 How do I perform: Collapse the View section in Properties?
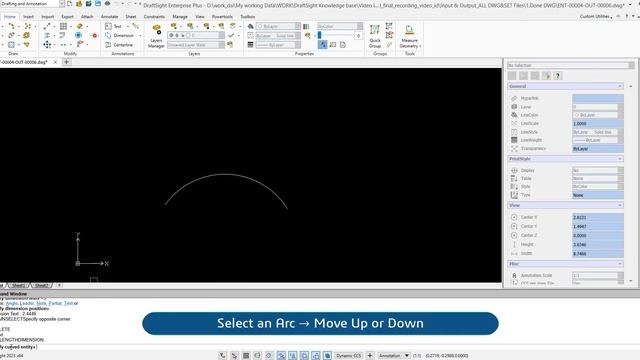[620, 205]
